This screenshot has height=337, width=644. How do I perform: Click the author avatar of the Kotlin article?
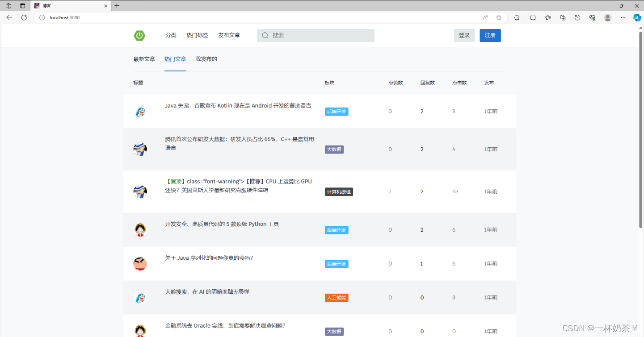point(140,111)
